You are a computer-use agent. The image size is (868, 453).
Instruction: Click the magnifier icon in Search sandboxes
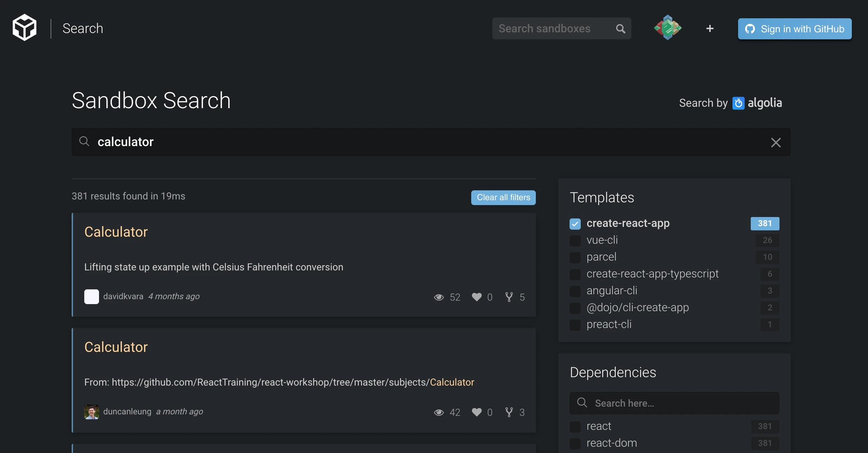[x=620, y=29]
